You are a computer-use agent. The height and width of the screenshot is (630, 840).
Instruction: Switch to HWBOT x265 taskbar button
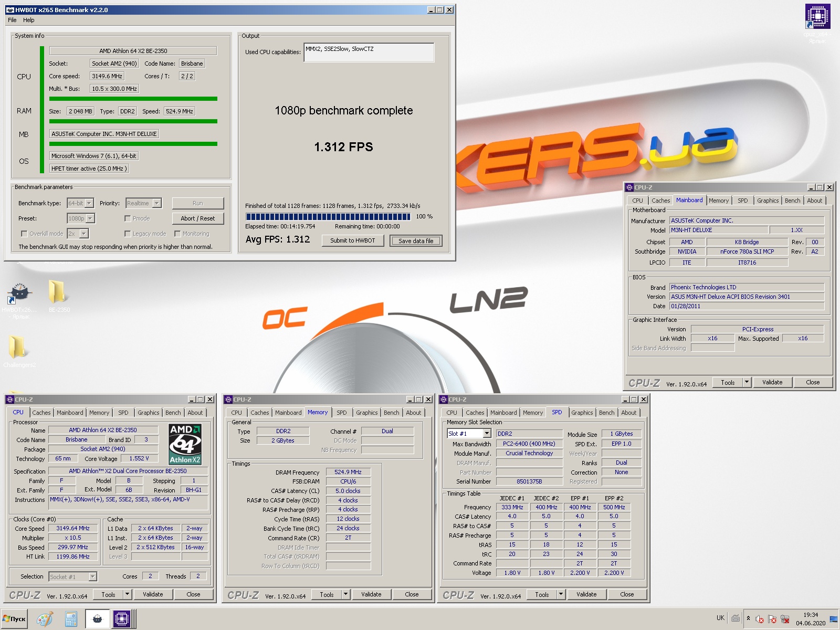97,619
